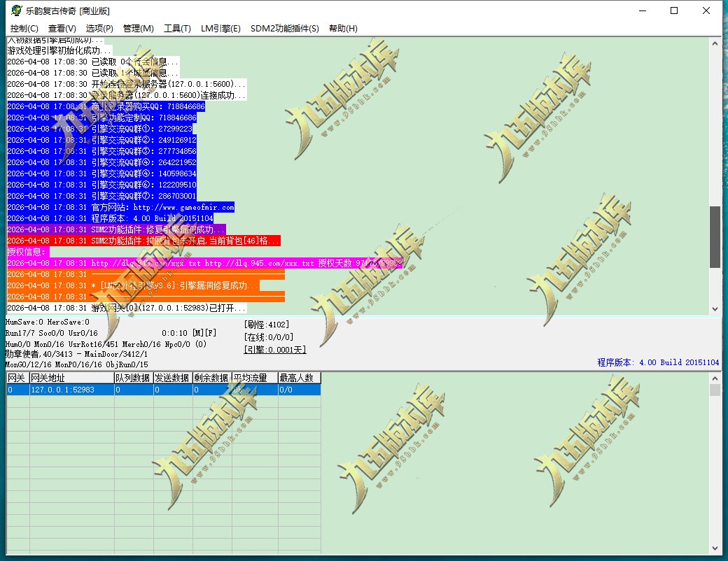Viewport: 728px width, 561px height.
Task: Click magenta log line with 授权天数
Action: (204, 263)
